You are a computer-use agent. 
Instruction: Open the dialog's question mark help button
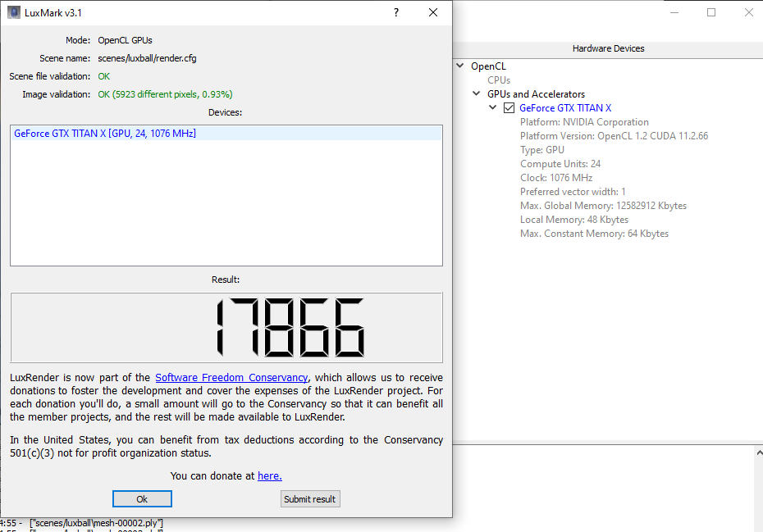point(396,12)
